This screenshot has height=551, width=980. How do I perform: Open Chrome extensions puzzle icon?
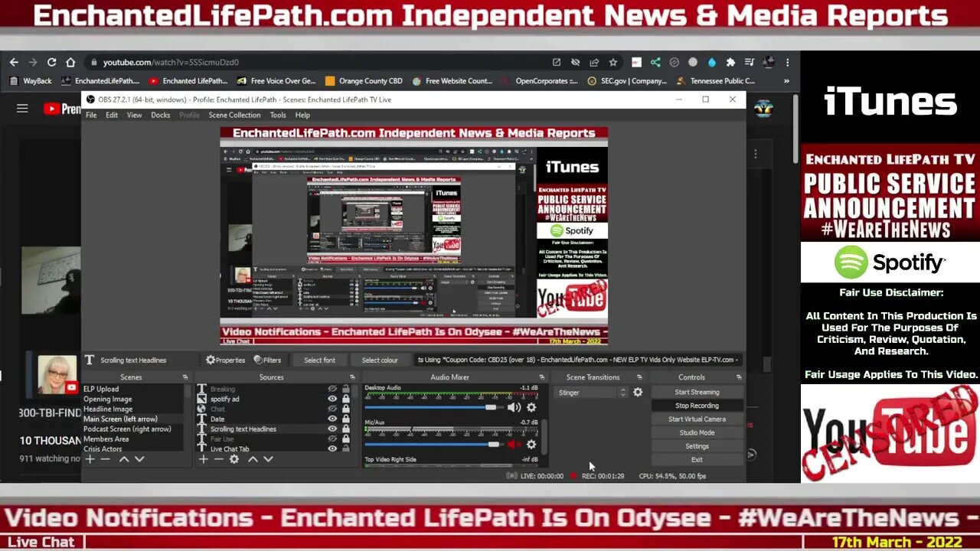click(730, 62)
